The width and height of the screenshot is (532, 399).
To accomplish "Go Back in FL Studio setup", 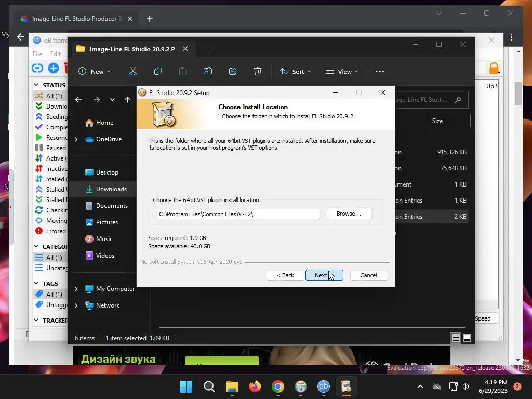I will coord(285,275).
